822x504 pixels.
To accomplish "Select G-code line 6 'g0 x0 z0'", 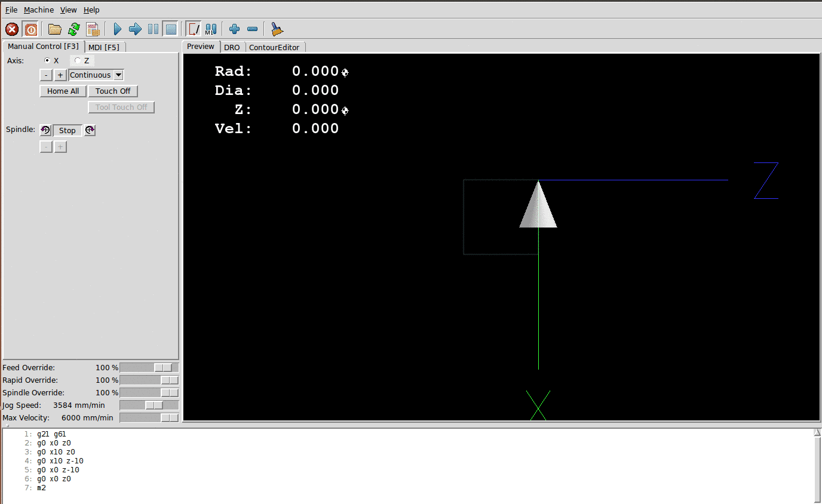I will click(54, 479).
